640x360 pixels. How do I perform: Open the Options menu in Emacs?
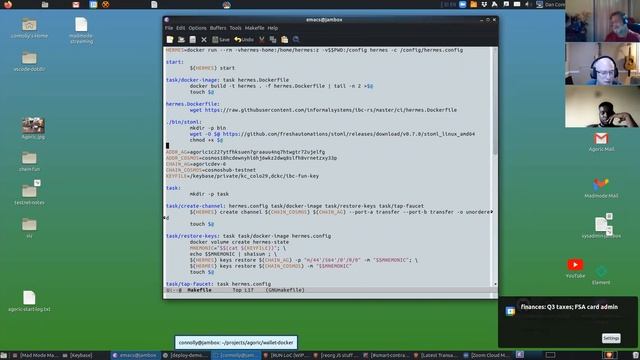coord(198,28)
